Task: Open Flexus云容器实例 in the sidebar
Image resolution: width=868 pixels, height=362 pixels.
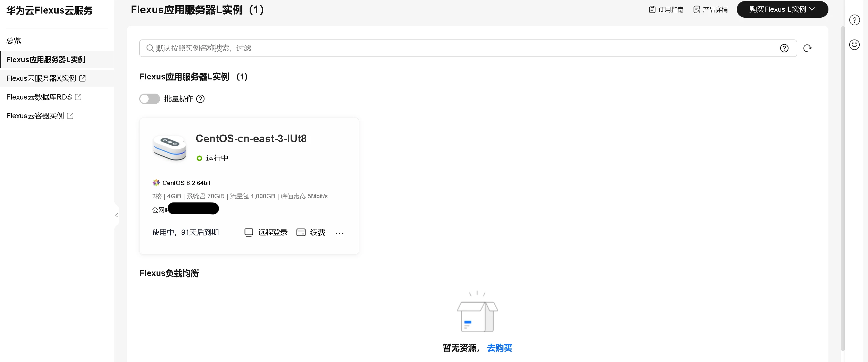Action: click(35, 116)
